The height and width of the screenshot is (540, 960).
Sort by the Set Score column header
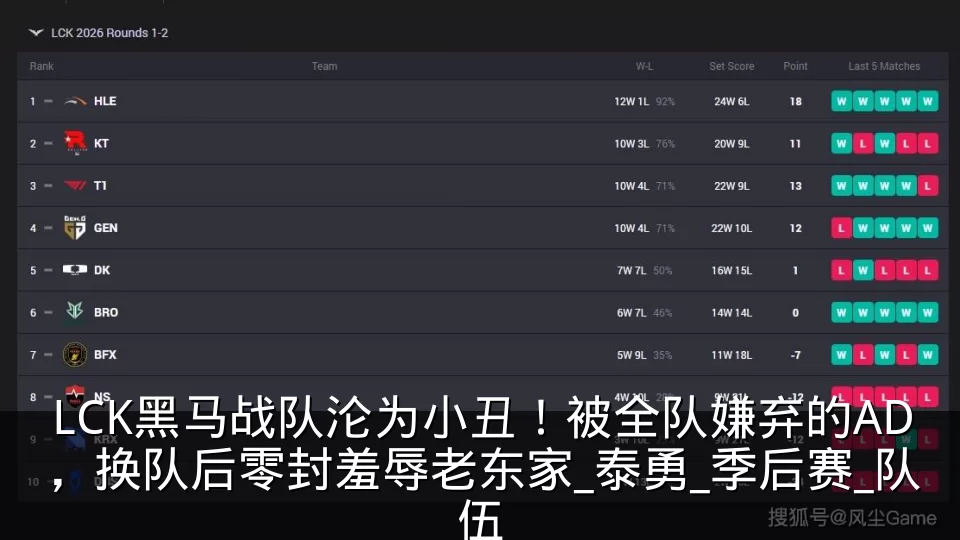[x=732, y=66]
